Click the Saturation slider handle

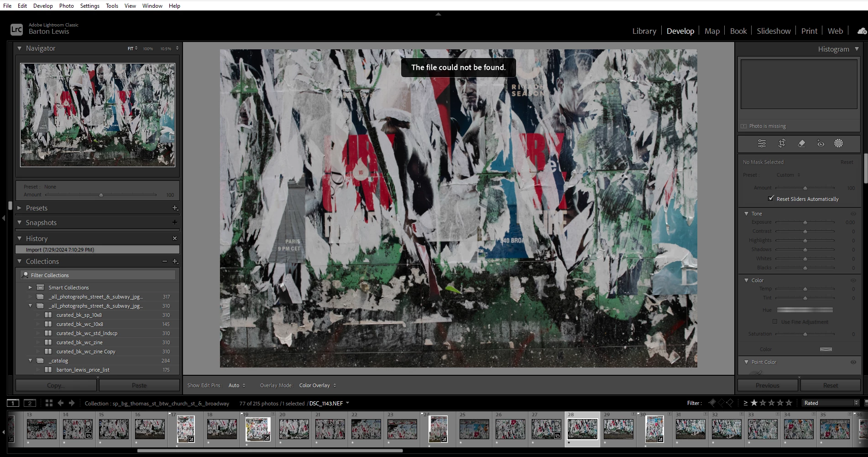click(805, 334)
